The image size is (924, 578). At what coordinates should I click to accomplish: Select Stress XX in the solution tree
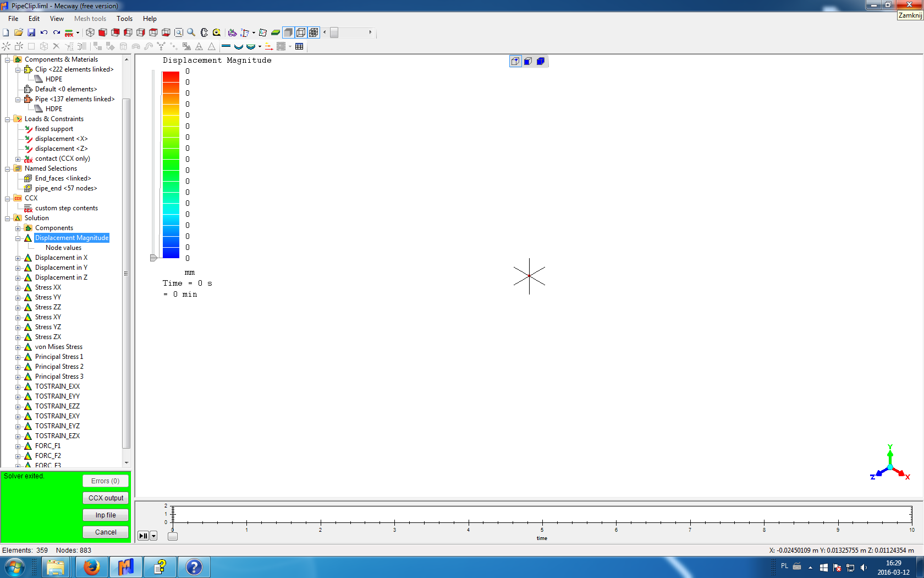click(x=48, y=287)
